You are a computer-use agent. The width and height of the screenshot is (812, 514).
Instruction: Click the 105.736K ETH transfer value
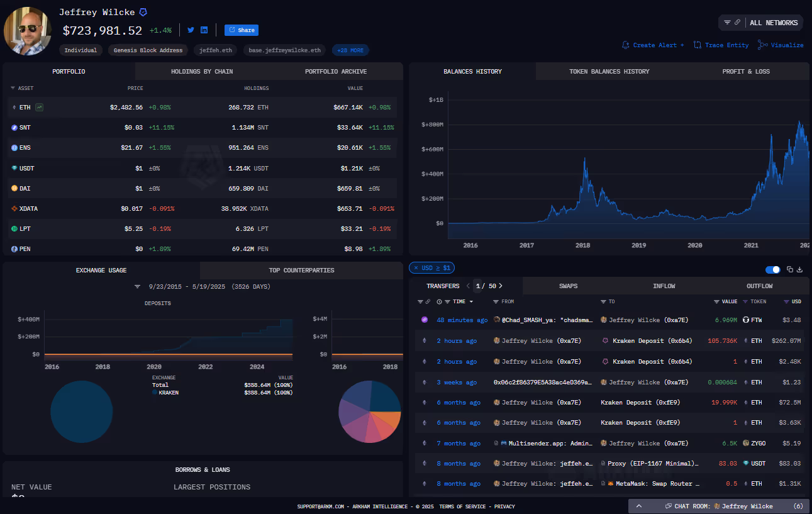click(x=722, y=341)
